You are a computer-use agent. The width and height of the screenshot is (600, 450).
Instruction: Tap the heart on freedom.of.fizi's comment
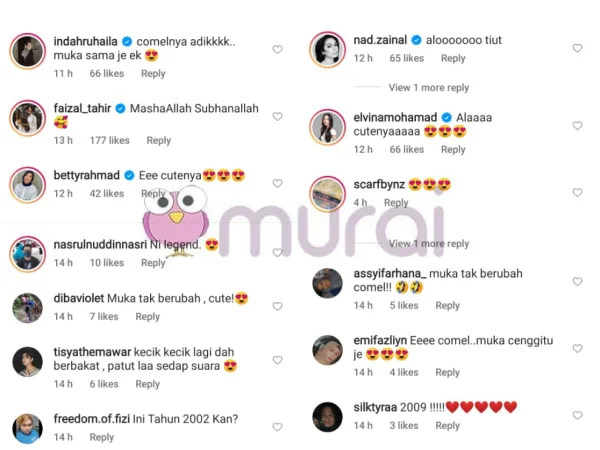click(277, 427)
